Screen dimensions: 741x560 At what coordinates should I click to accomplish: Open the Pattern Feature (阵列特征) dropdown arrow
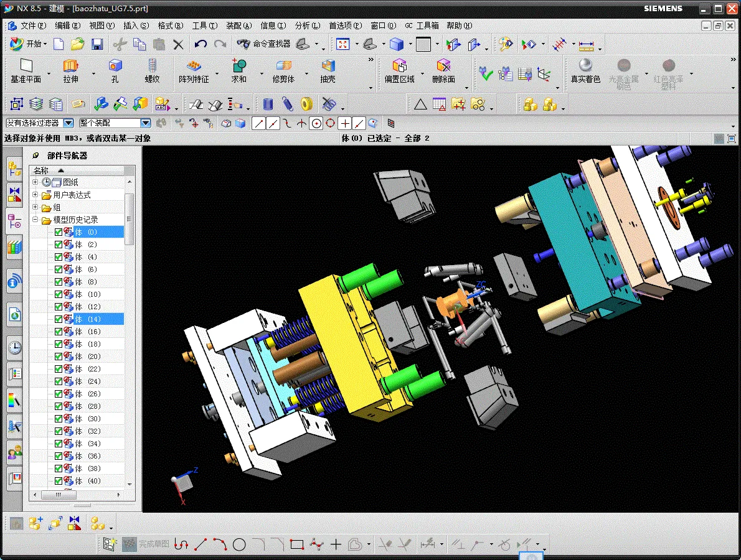click(x=217, y=73)
